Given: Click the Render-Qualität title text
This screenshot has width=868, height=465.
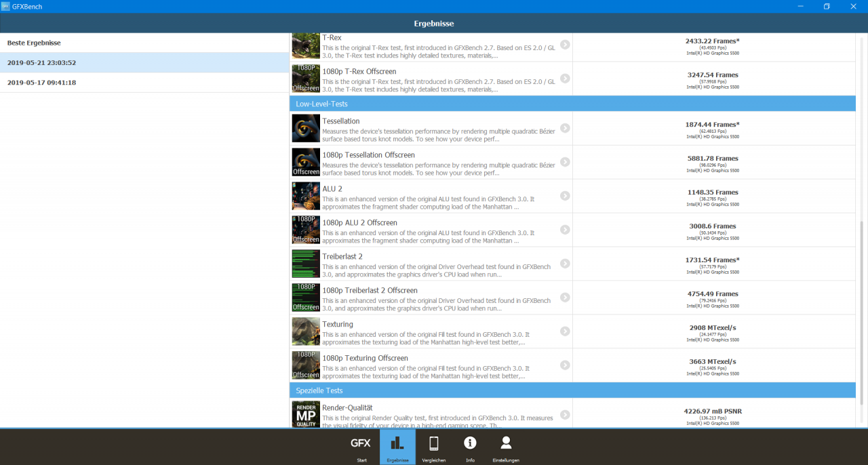Looking at the screenshot, I should point(347,408).
